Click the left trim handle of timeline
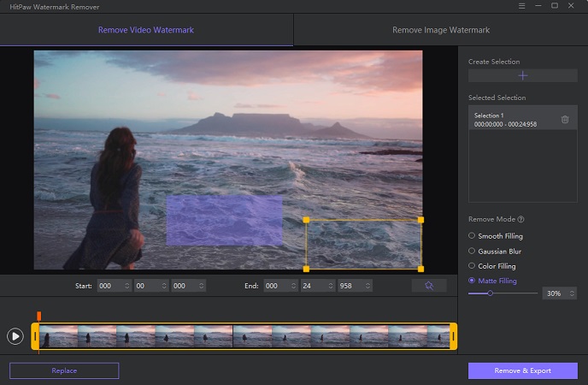Image resolution: width=588 pixels, height=385 pixels. [35, 336]
